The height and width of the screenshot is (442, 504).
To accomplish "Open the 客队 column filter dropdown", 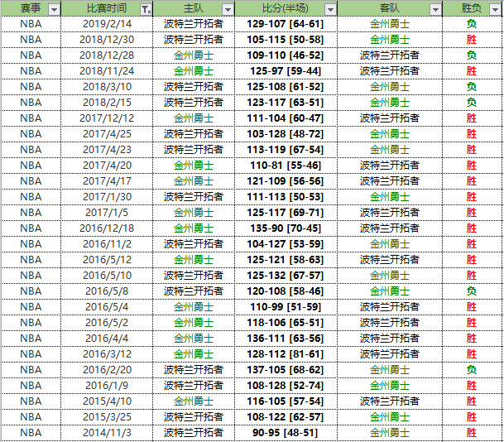I will (435, 10).
